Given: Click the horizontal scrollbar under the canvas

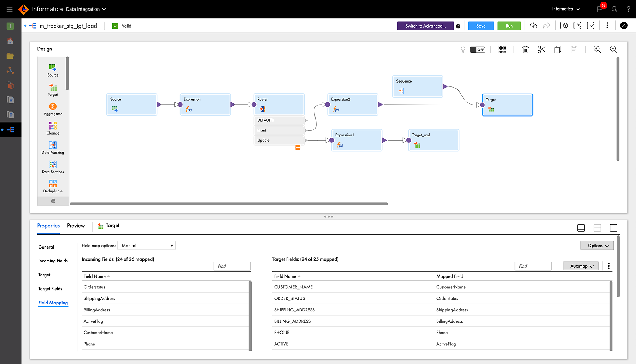Looking at the screenshot, I should click(229, 204).
